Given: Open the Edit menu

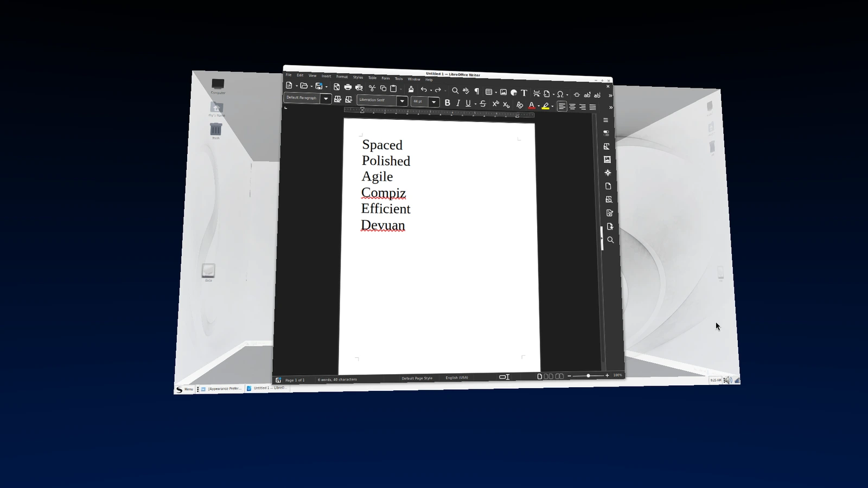Looking at the screenshot, I should 300,75.
